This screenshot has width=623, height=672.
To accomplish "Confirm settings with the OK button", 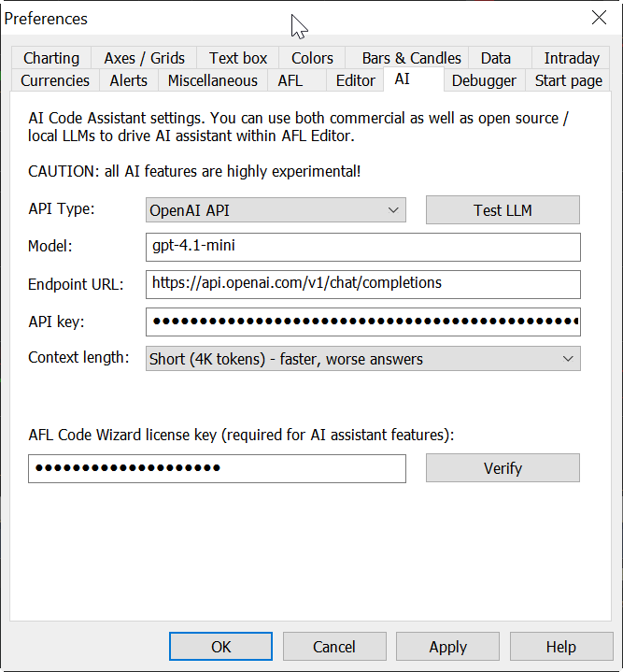I will pyautogui.click(x=220, y=647).
